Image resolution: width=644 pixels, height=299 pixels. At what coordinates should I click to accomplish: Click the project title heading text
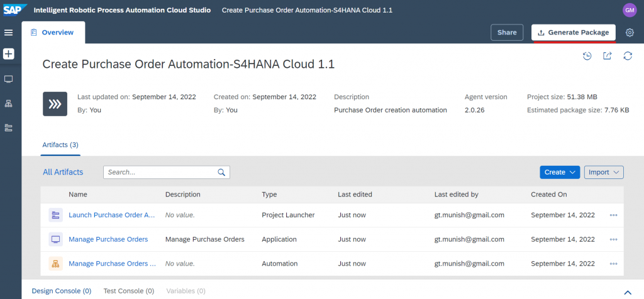click(x=189, y=64)
